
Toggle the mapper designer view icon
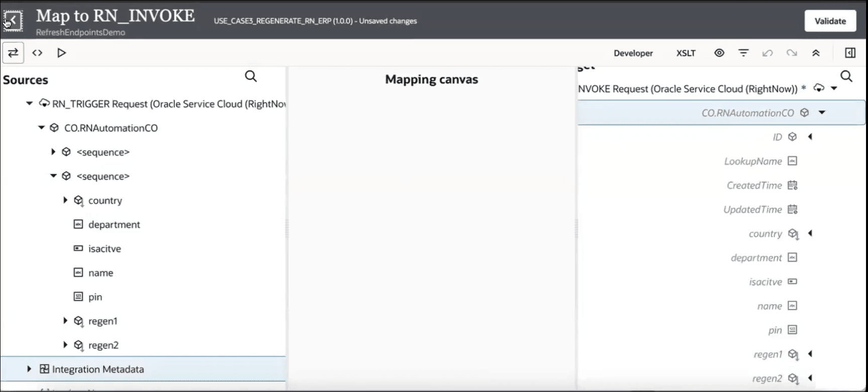coord(13,53)
